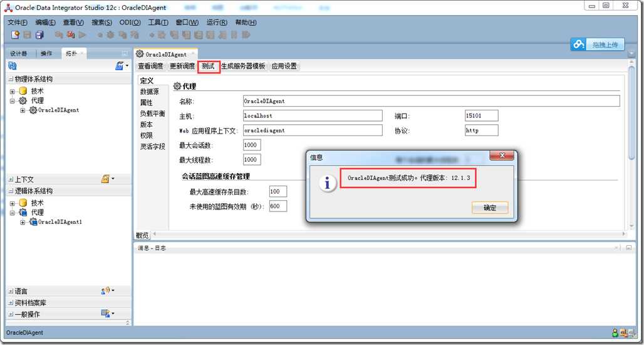Screen dimensions: 644x345
Task: Click the 最大会话数 field
Action: pyautogui.click(x=252, y=145)
